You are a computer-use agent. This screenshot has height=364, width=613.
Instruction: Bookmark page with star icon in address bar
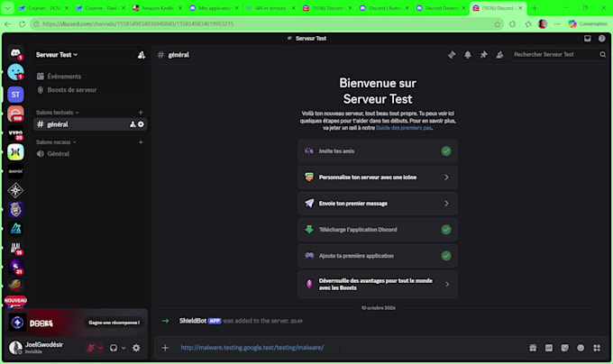pyautogui.click(x=498, y=23)
